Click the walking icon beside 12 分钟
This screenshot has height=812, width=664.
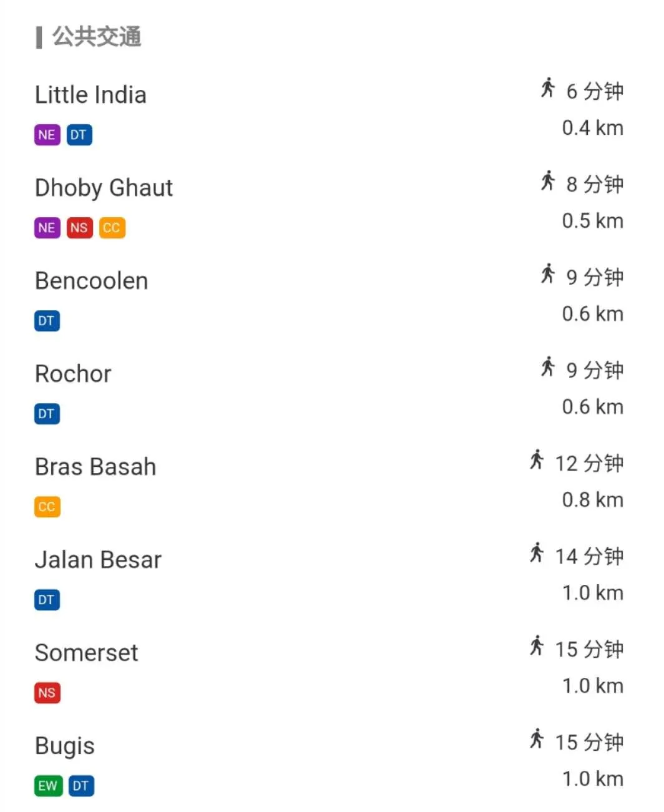(537, 460)
